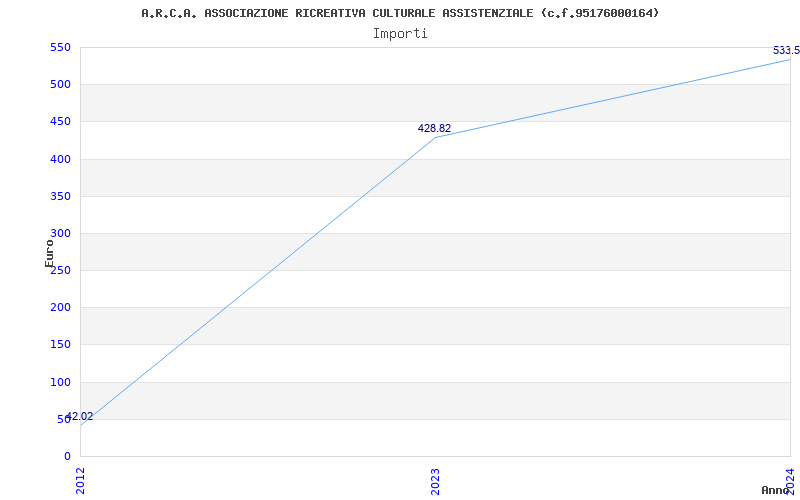Screen dimensions: 800x500
Task: Click the 350 y-axis tick label
Action: (60, 196)
